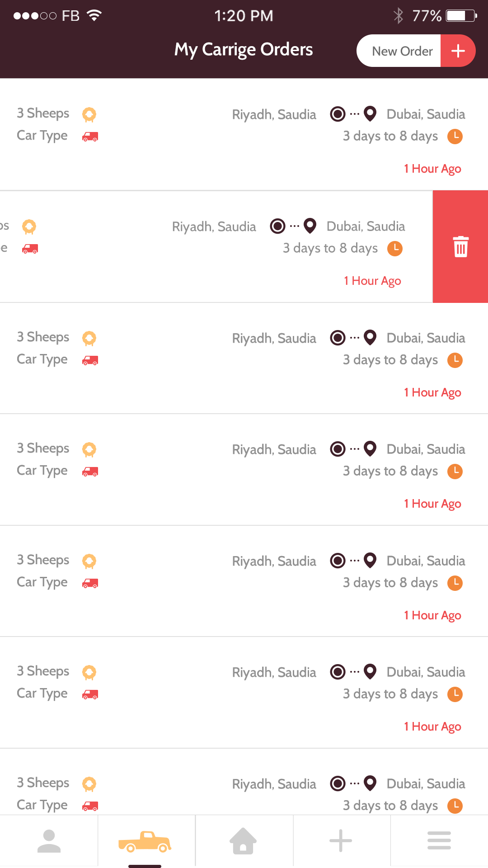Tap the plus tab in bottom bar
The width and height of the screenshot is (488, 868).
341,841
